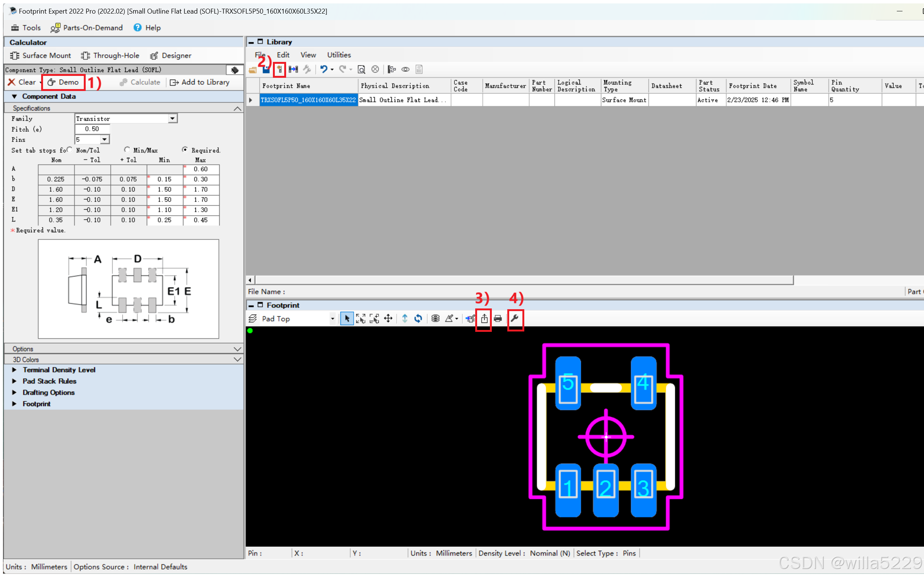Click Add to Library button
This screenshot has width=924, height=578.
pos(199,82)
